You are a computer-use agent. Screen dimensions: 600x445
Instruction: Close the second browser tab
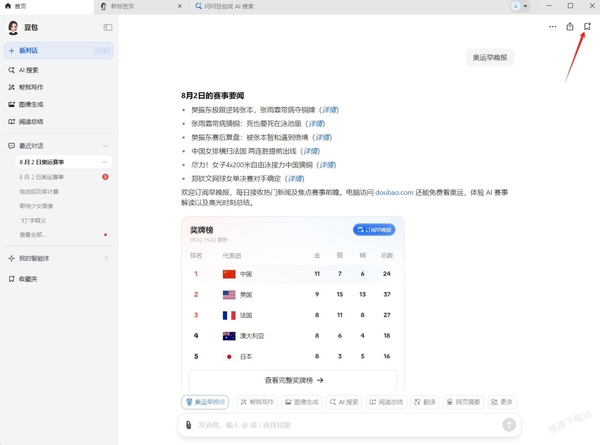click(179, 6)
